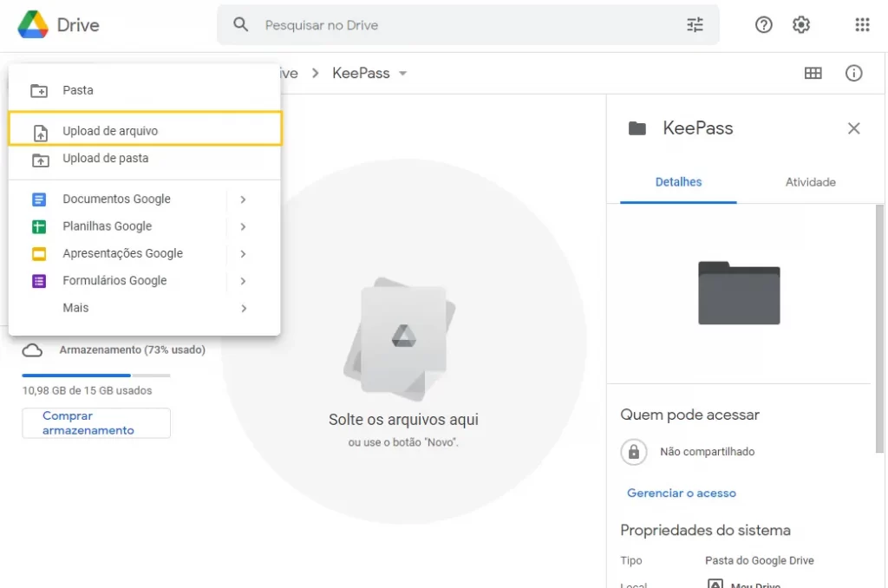Expand Formulários Google submenu arrow
This screenshot has height=588, width=888.
click(x=243, y=281)
